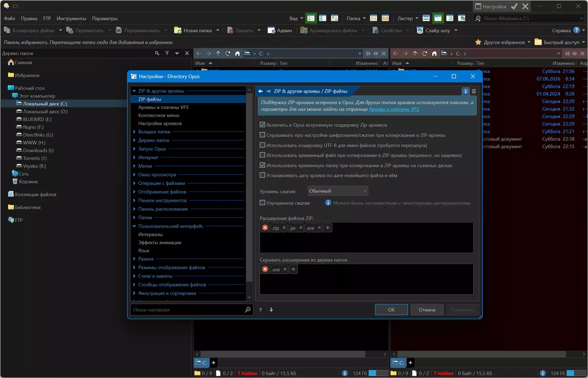
Task: Go up a folder in left lister
Action: tap(218, 53)
